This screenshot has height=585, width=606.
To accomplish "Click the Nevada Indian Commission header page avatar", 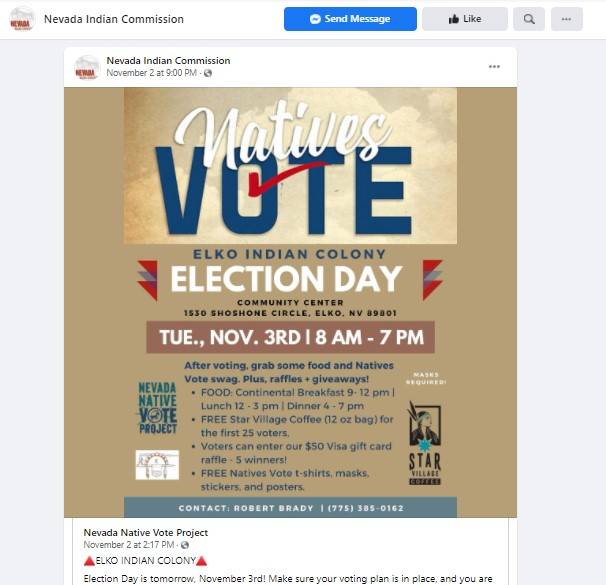I will (21, 19).
